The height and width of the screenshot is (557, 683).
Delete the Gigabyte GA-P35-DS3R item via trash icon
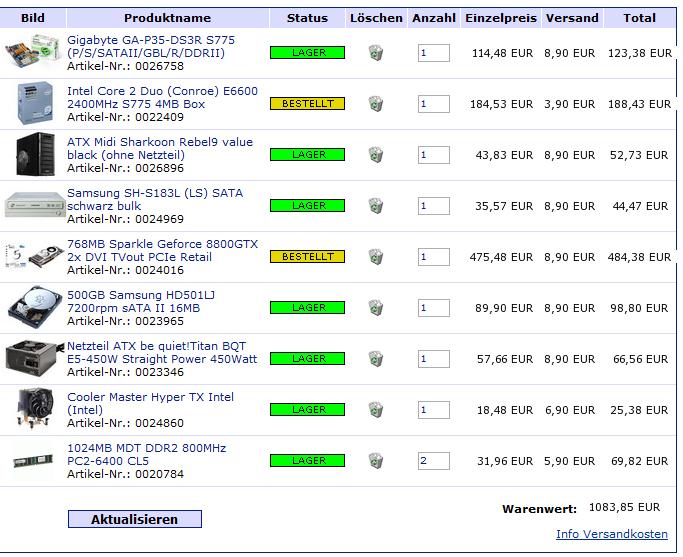375,53
